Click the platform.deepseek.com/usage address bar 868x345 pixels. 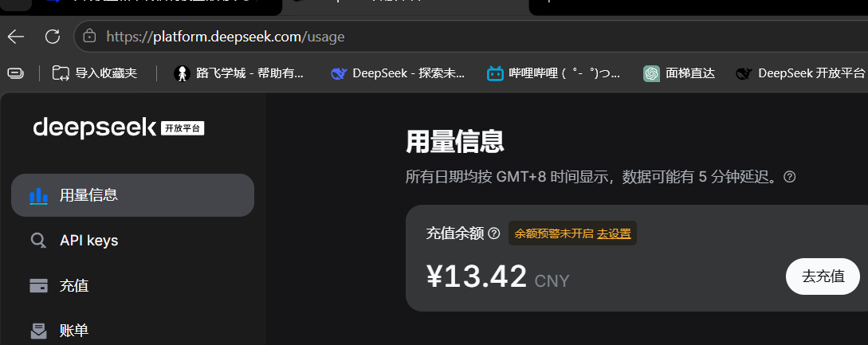pos(470,37)
